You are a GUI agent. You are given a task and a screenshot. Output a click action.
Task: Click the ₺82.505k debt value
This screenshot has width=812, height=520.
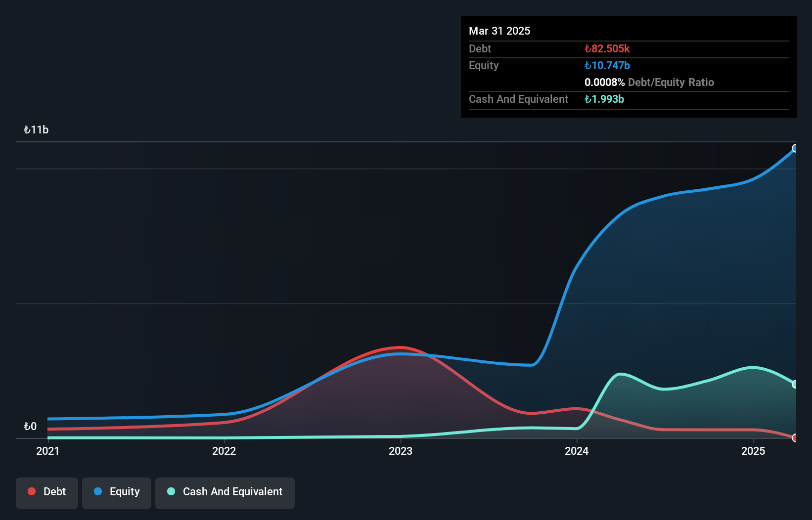click(x=607, y=48)
